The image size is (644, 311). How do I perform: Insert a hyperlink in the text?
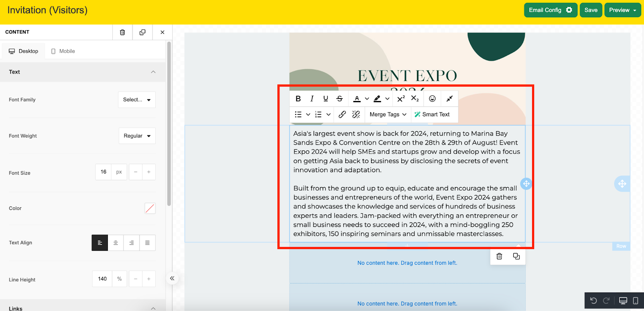click(x=342, y=114)
